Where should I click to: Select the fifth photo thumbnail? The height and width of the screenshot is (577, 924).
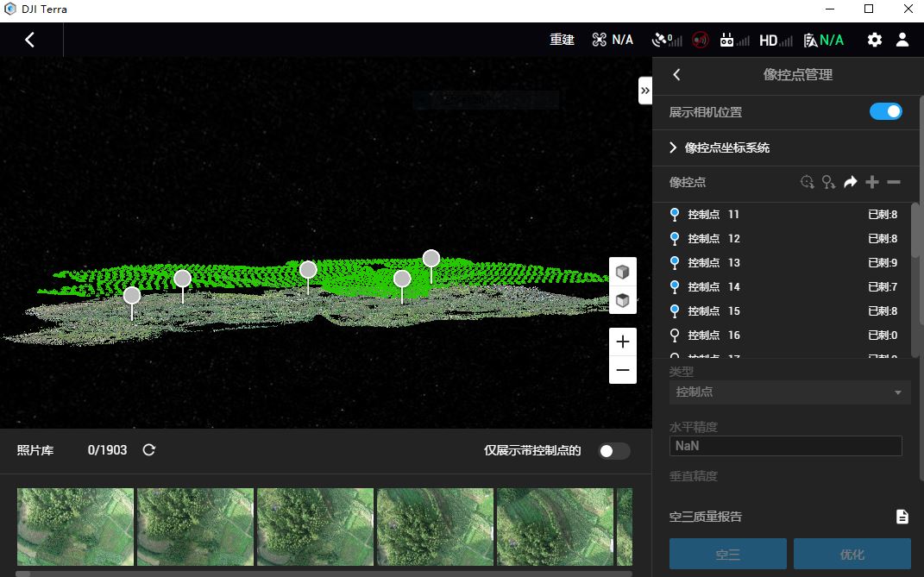click(x=555, y=527)
